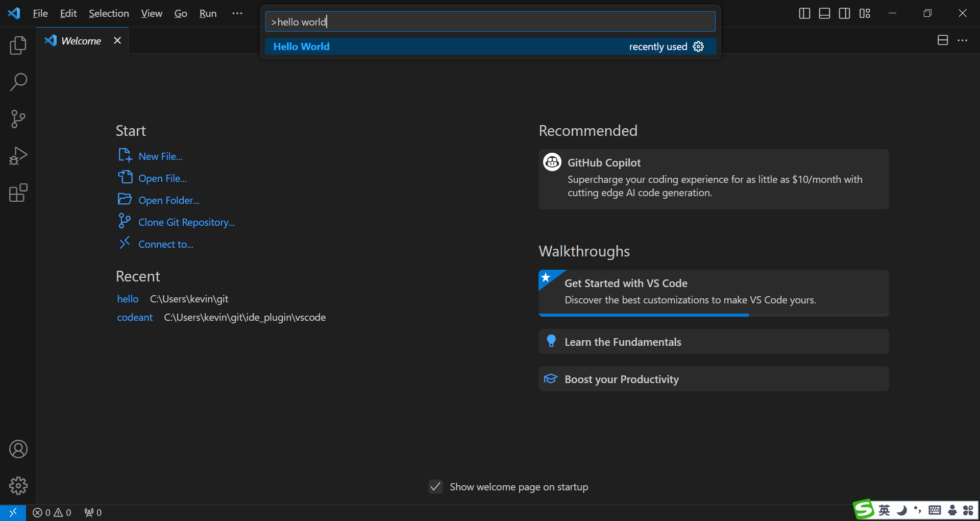Open the Explorer view in activity bar

pyautogui.click(x=18, y=45)
